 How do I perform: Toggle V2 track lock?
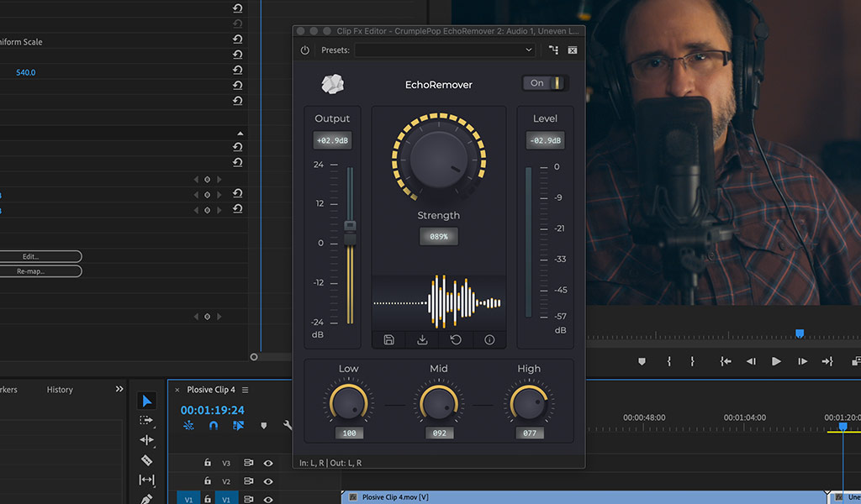[x=208, y=480]
